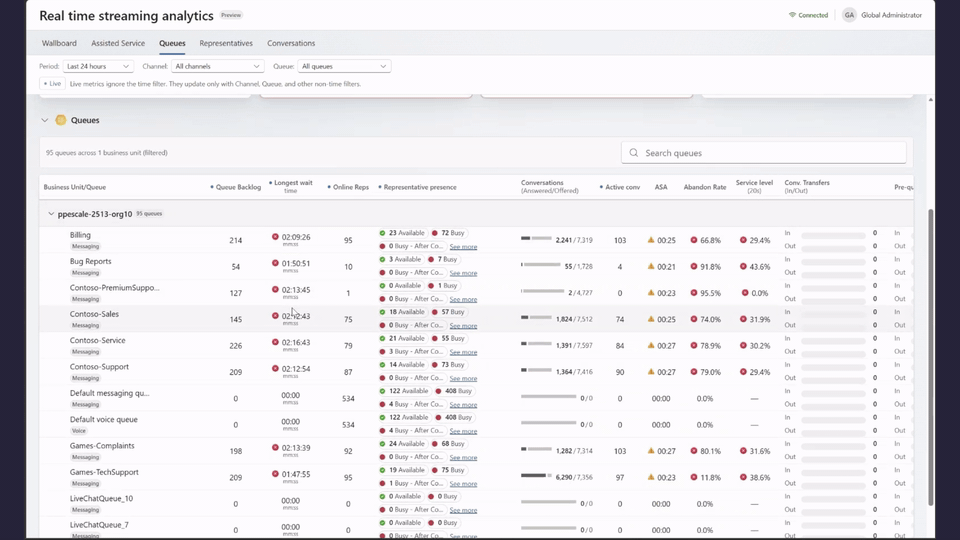Click Games-TechSupport conversations bar 6,290/7,356
The image size is (960, 540).
[x=536, y=475]
